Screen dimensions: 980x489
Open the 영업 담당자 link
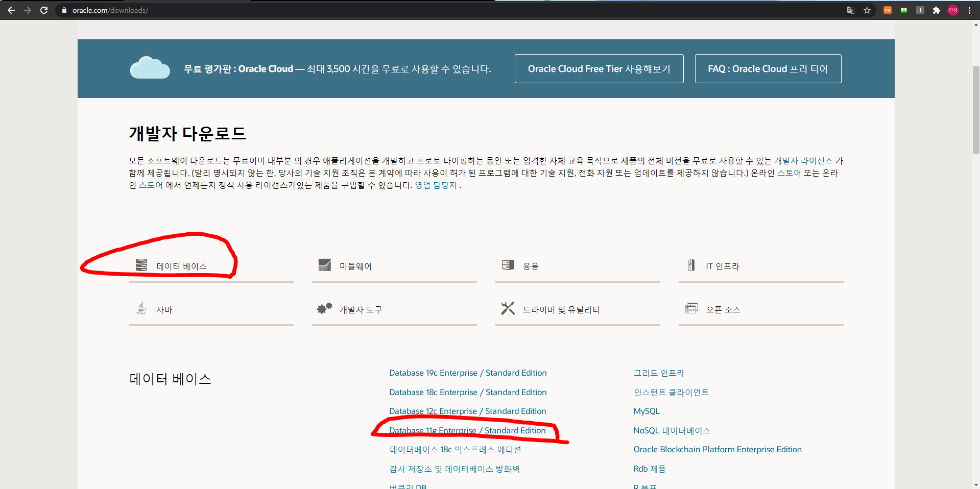click(x=436, y=185)
